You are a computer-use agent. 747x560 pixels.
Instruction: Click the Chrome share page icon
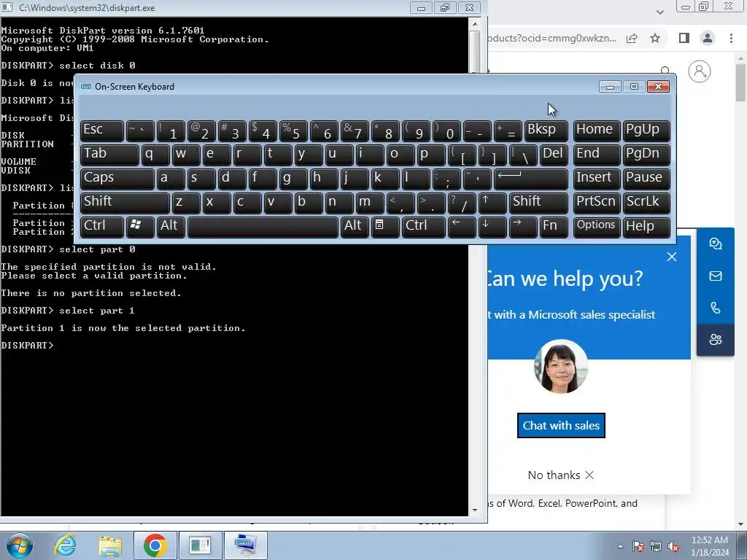pos(632,38)
